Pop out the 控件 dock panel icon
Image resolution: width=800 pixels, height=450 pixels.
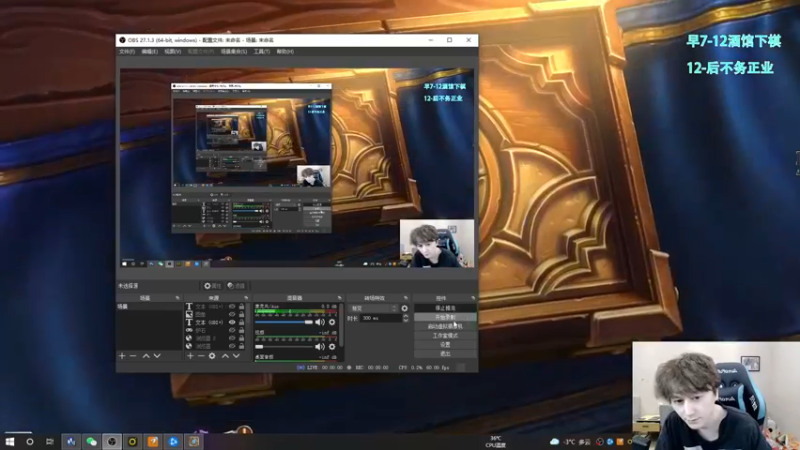pos(473,297)
